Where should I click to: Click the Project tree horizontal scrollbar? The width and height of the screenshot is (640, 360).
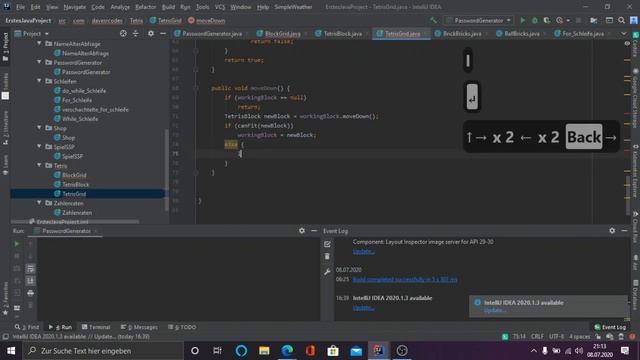[x=76, y=222]
